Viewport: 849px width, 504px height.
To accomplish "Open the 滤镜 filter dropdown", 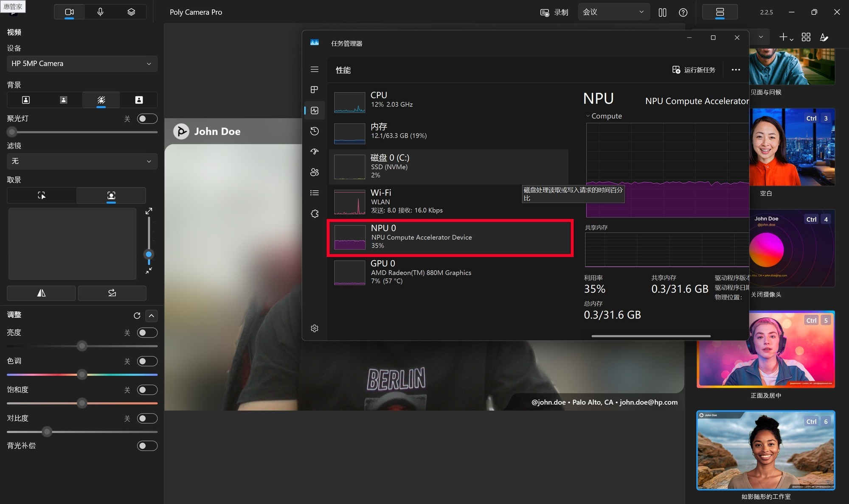I will 82,161.
